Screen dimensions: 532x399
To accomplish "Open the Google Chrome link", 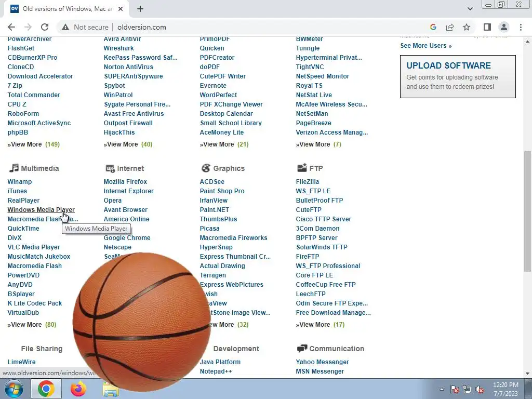I will (127, 238).
